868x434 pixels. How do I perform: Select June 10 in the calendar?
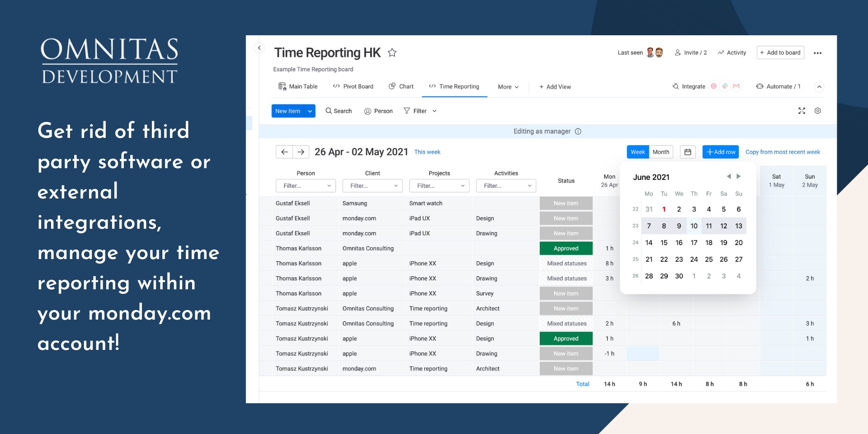point(694,226)
